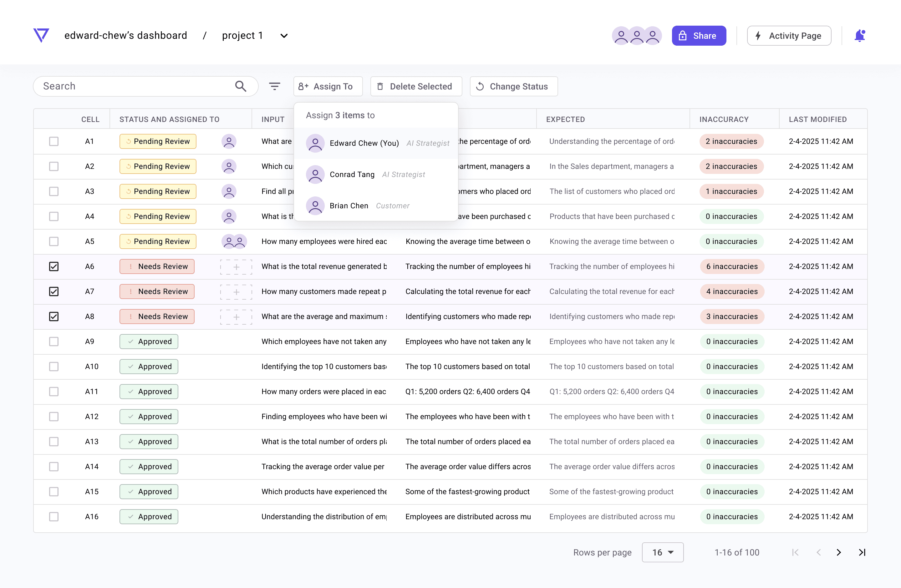
Task: Open the filter options icon
Action: click(x=274, y=86)
